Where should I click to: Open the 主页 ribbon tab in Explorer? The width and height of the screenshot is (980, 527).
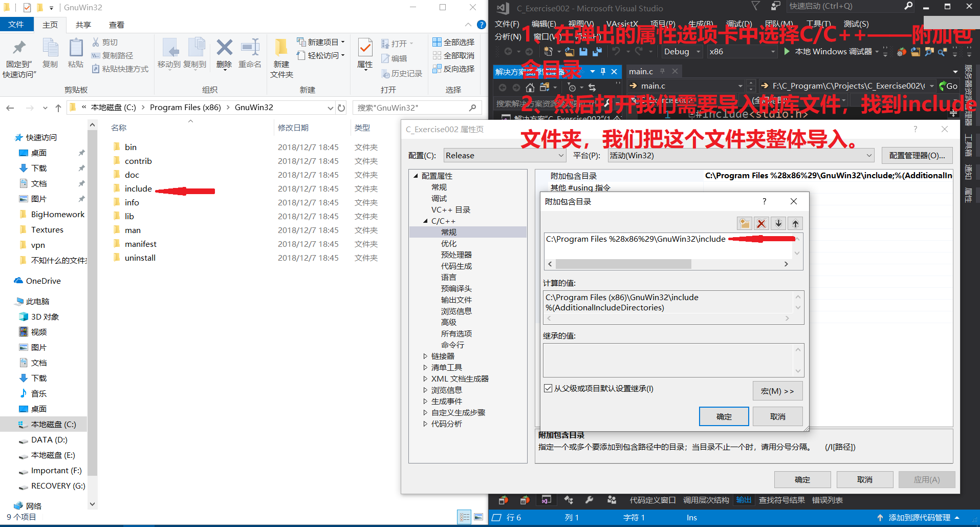pyautogui.click(x=50, y=25)
